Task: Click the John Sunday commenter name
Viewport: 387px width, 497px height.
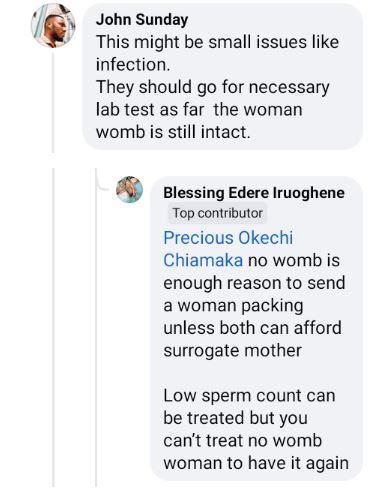Action: coord(142,20)
